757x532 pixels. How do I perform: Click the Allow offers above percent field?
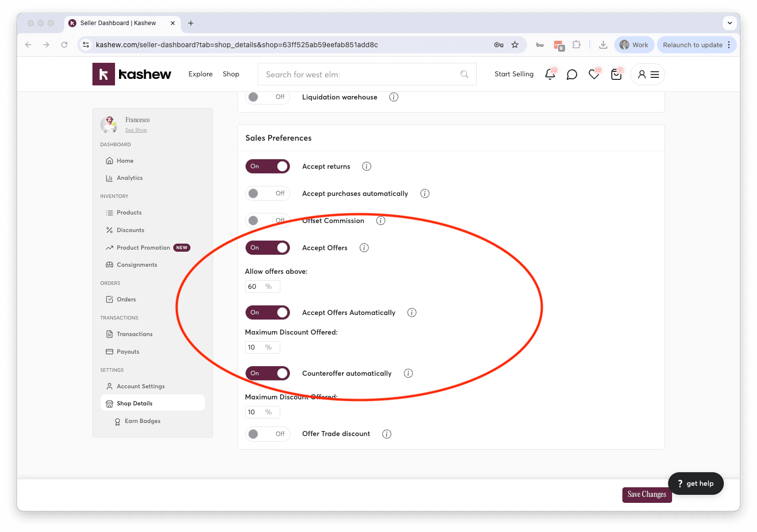point(262,286)
